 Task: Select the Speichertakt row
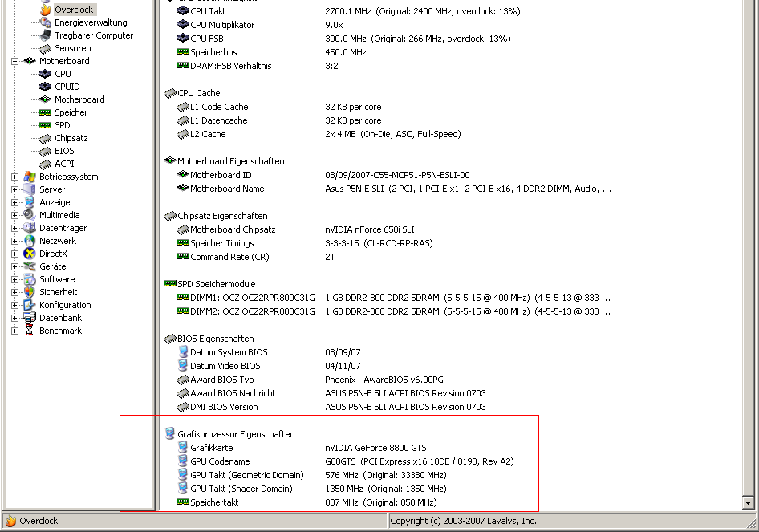pos(307,502)
